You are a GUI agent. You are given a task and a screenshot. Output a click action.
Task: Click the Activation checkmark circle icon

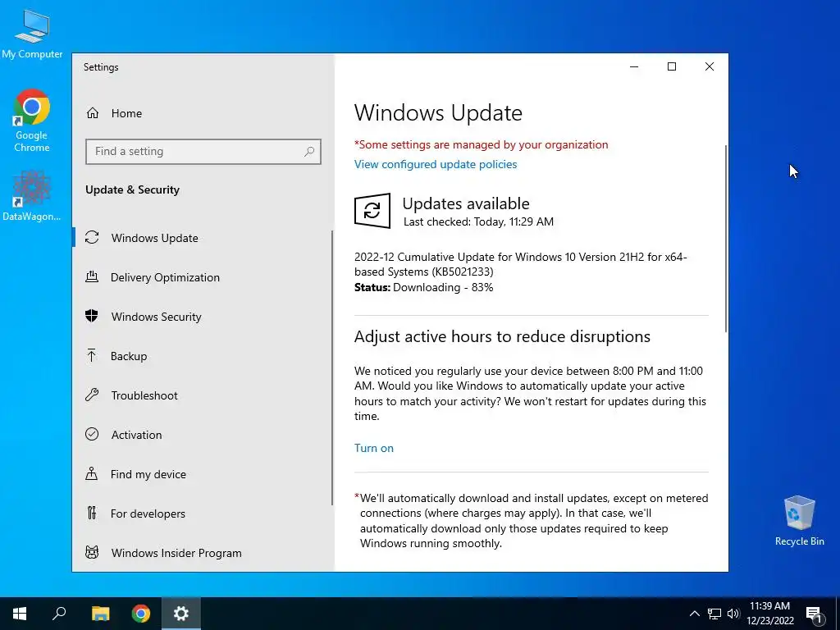pos(92,434)
